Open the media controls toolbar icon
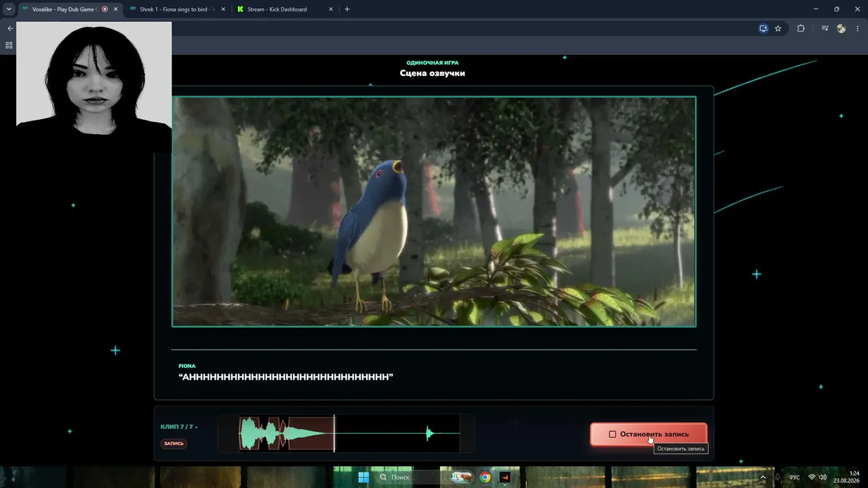The height and width of the screenshot is (488, 868). [825, 28]
